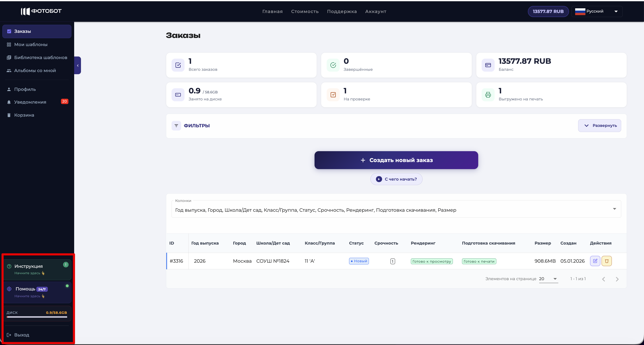Open the Главная top menu

click(272, 12)
